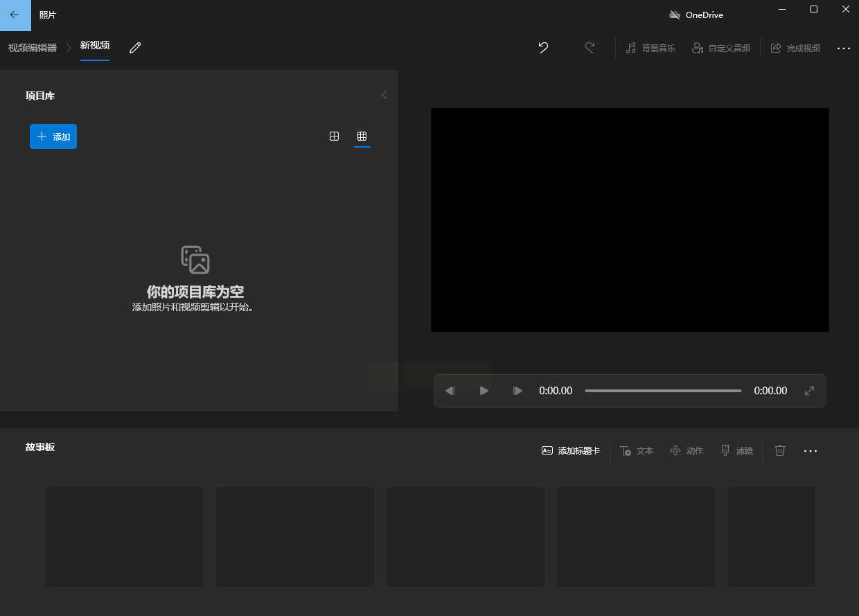Click the undo arrow icon
Image resolution: width=859 pixels, height=616 pixels.
click(543, 48)
